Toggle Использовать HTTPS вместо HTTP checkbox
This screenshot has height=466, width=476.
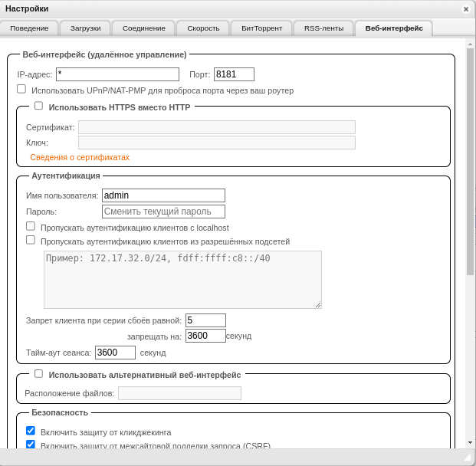(x=38, y=106)
